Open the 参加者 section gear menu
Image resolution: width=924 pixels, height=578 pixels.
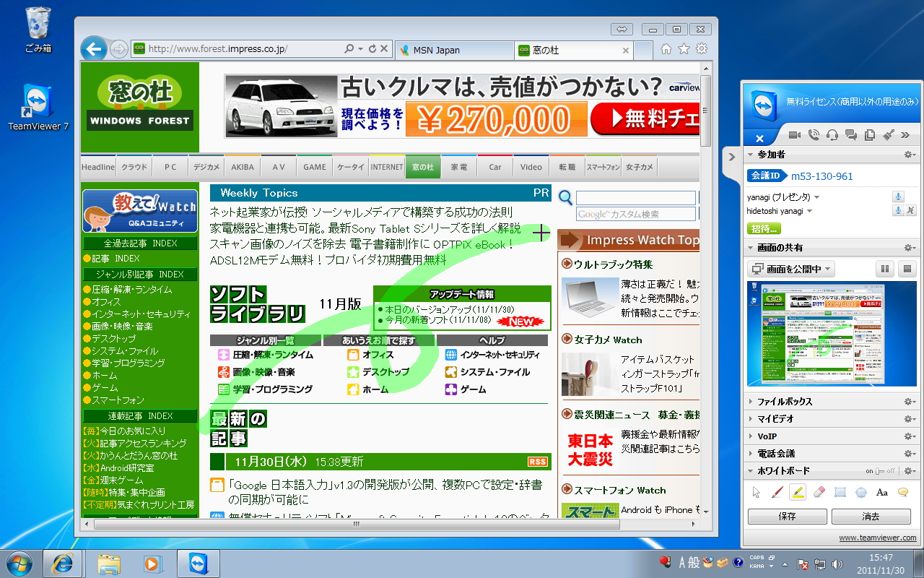click(x=909, y=155)
